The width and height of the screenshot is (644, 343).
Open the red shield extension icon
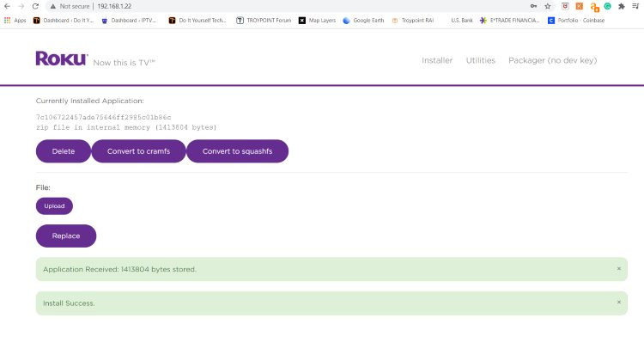[565, 6]
